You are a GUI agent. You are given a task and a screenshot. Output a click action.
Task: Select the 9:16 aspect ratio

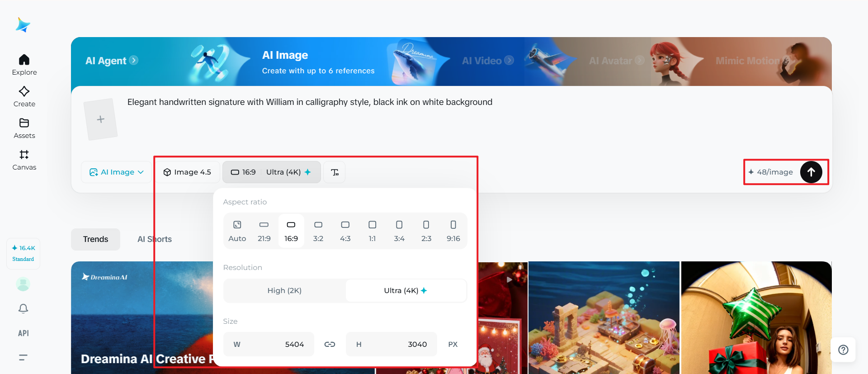click(x=453, y=231)
